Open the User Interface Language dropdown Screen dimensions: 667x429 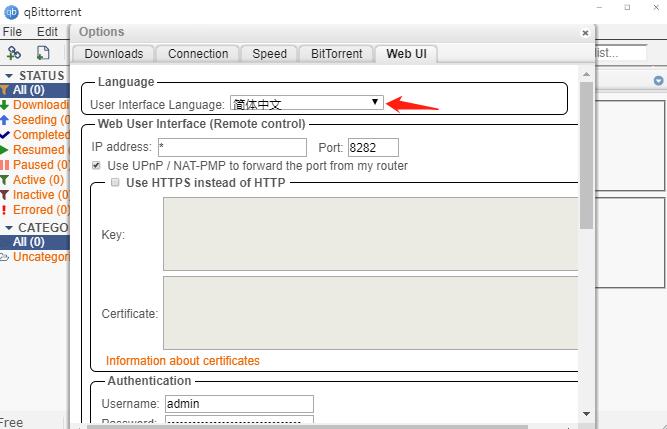(306, 103)
